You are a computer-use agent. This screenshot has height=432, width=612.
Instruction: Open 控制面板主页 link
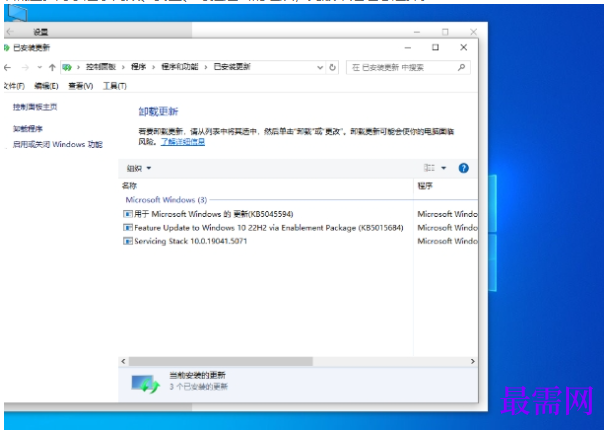tap(35, 107)
